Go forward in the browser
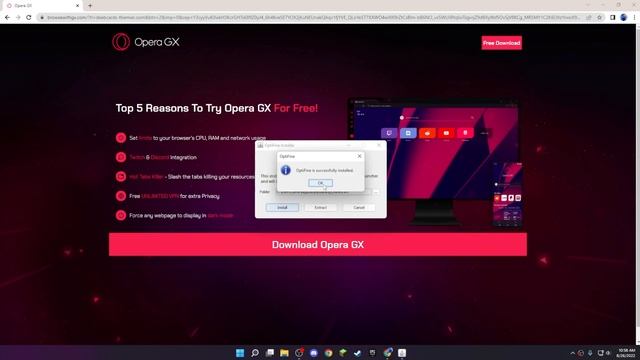This screenshot has height=360, width=640. [18, 18]
